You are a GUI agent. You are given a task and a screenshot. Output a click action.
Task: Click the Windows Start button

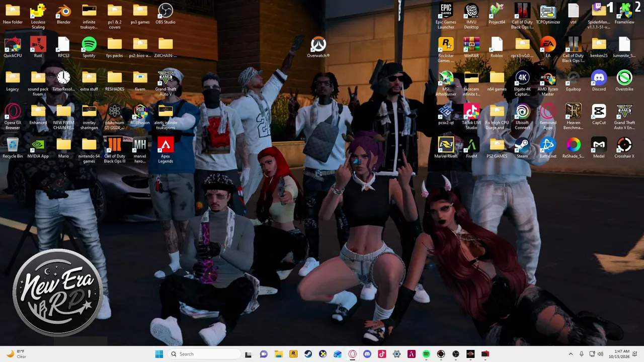pos(159,354)
